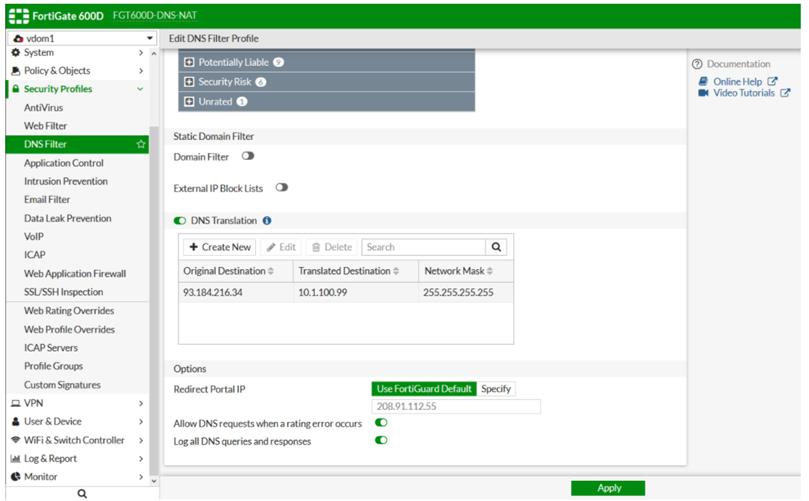Open the AntiVirus menu item
Screen dimensions: 809x501
43,108
